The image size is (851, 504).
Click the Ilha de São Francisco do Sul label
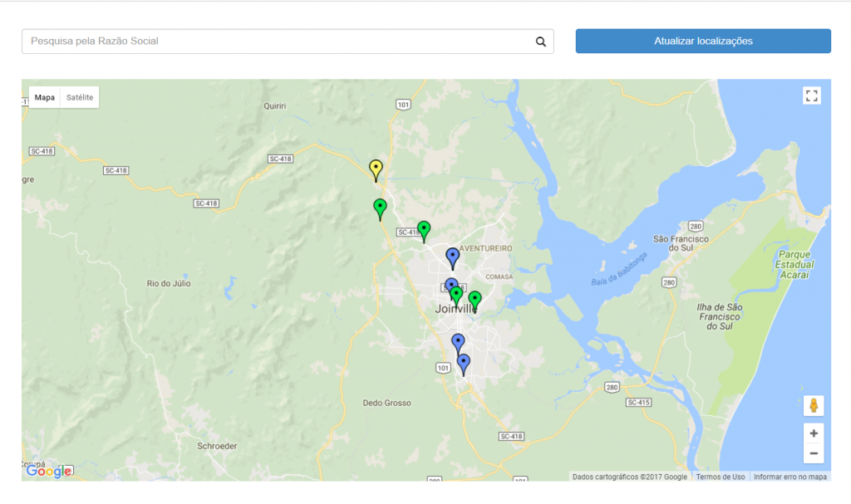point(720,317)
